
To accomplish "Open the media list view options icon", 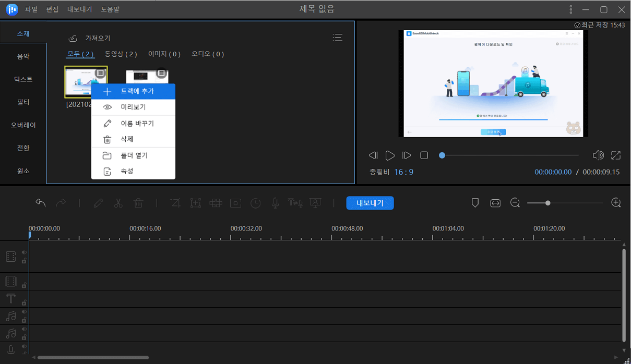I will (338, 38).
